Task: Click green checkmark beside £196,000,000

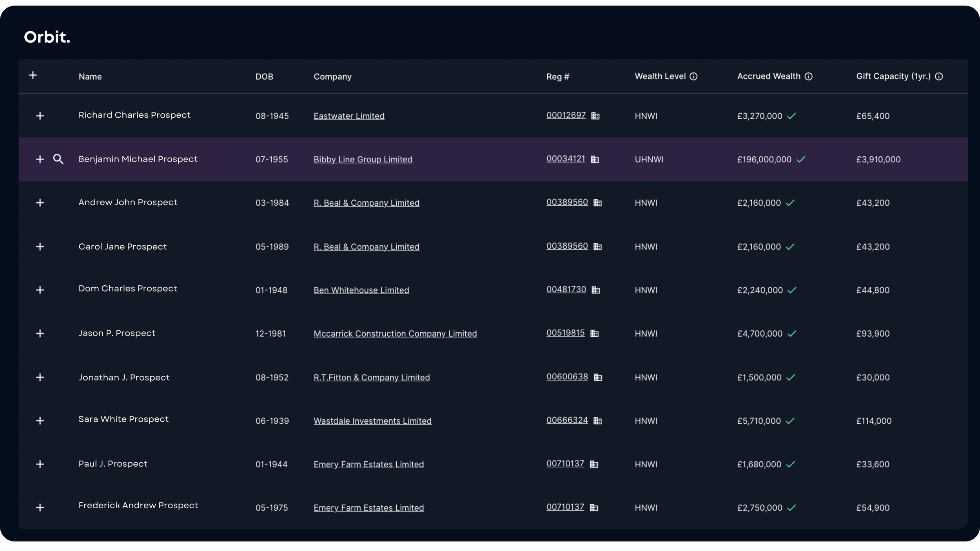Action: coord(801,159)
